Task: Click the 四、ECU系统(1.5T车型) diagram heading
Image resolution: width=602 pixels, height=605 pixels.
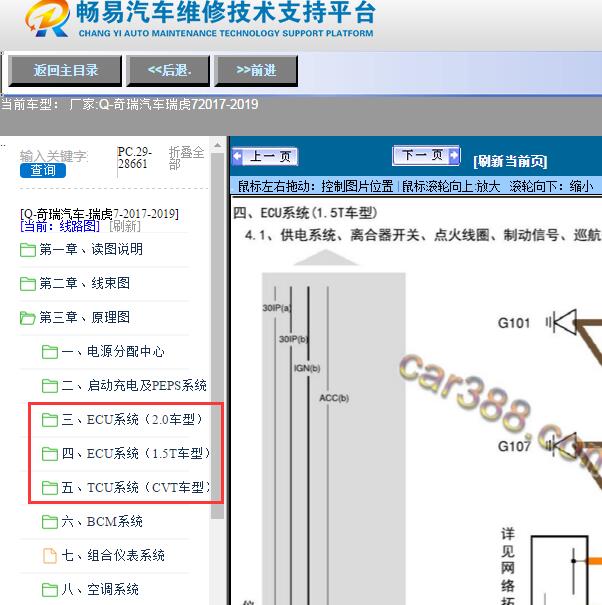Action: tap(305, 213)
